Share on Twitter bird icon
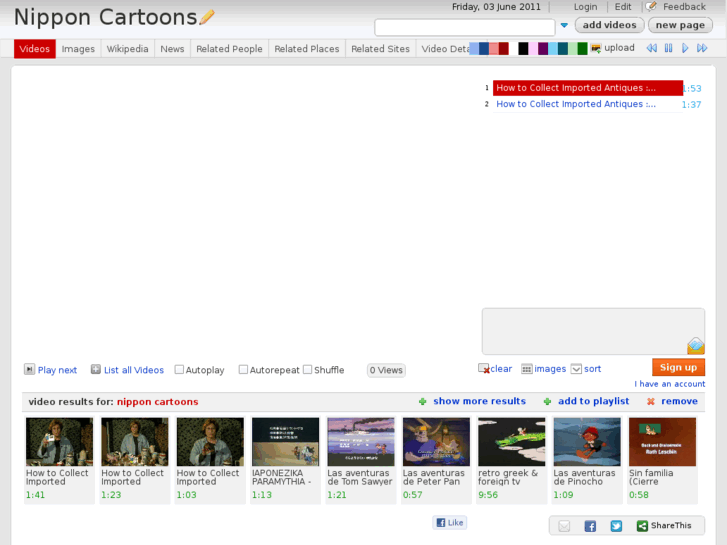This screenshot has height=545, width=727. pyautogui.click(x=616, y=526)
